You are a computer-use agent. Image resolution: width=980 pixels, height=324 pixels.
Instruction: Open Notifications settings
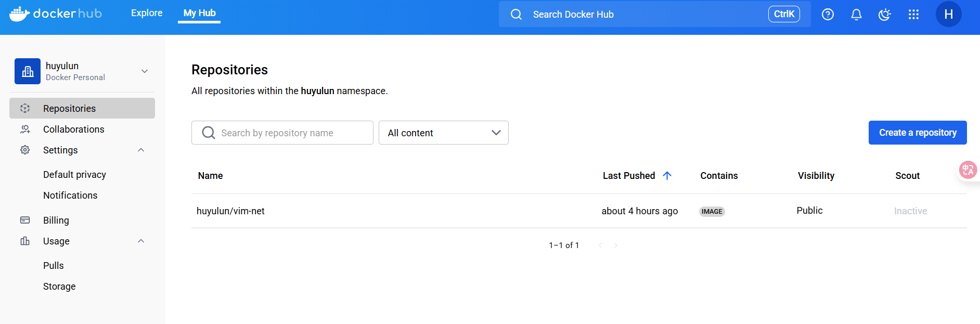[x=70, y=196]
